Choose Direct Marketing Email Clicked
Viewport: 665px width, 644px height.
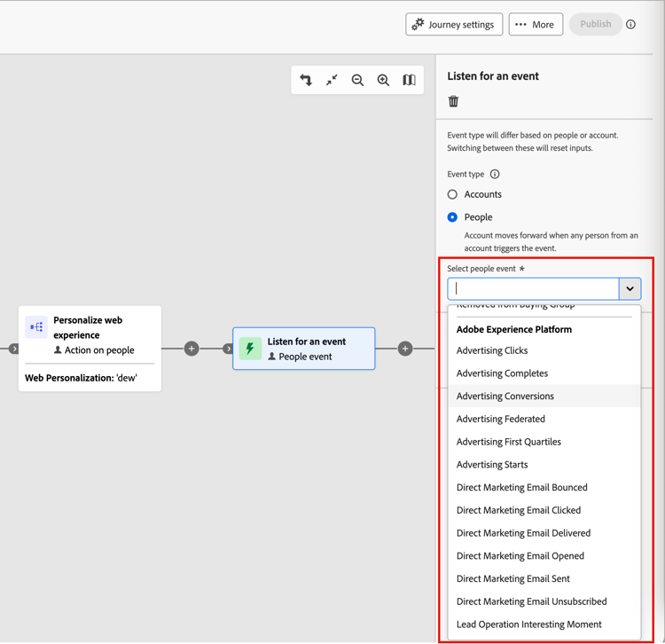[x=544, y=510]
